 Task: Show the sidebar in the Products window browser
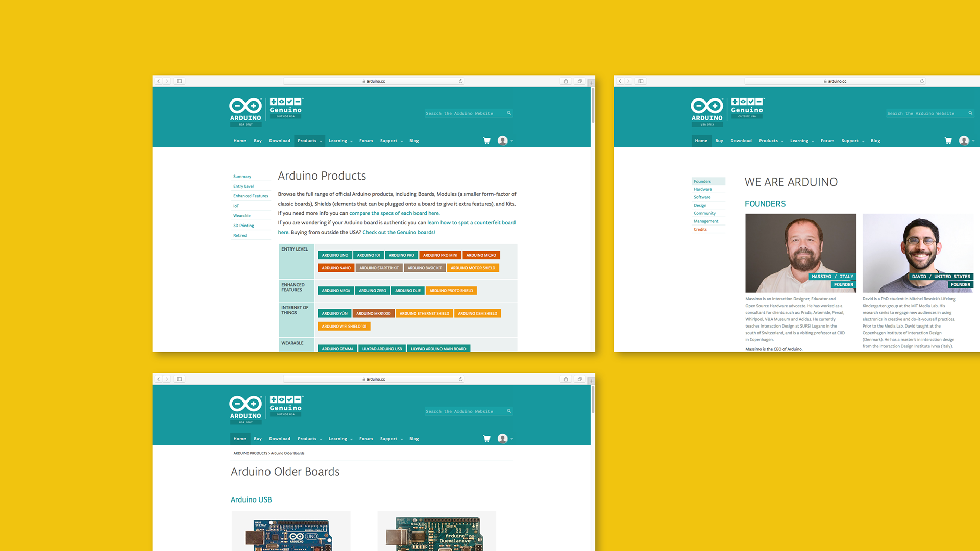click(x=179, y=81)
